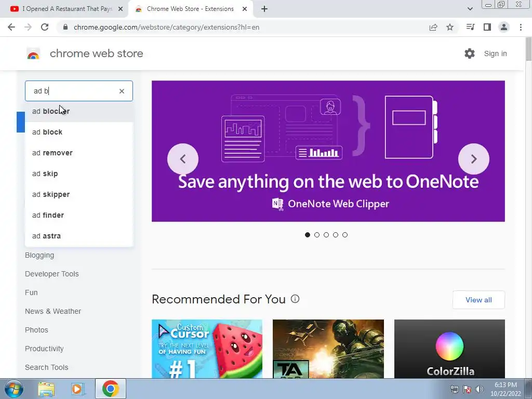Open web store settings gear

click(x=470, y=54)
